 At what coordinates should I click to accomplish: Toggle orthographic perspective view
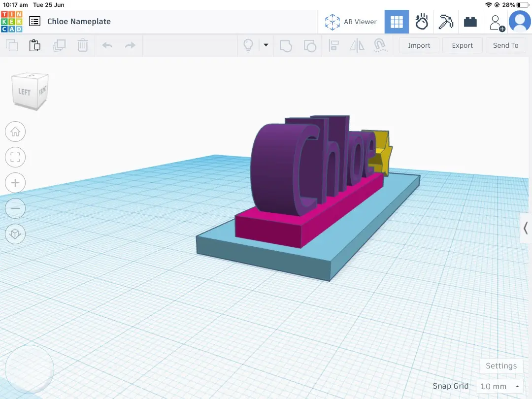(x=15, y=234)
